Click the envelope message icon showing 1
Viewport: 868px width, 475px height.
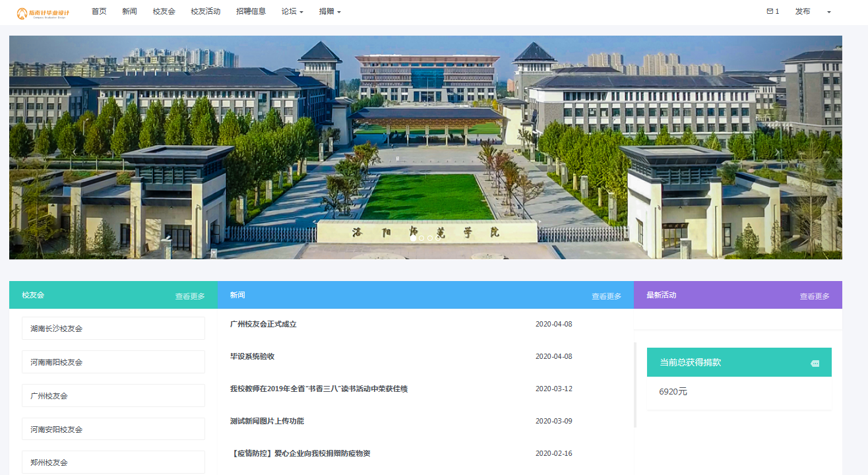pyautogui.click(x=772, y=11)
